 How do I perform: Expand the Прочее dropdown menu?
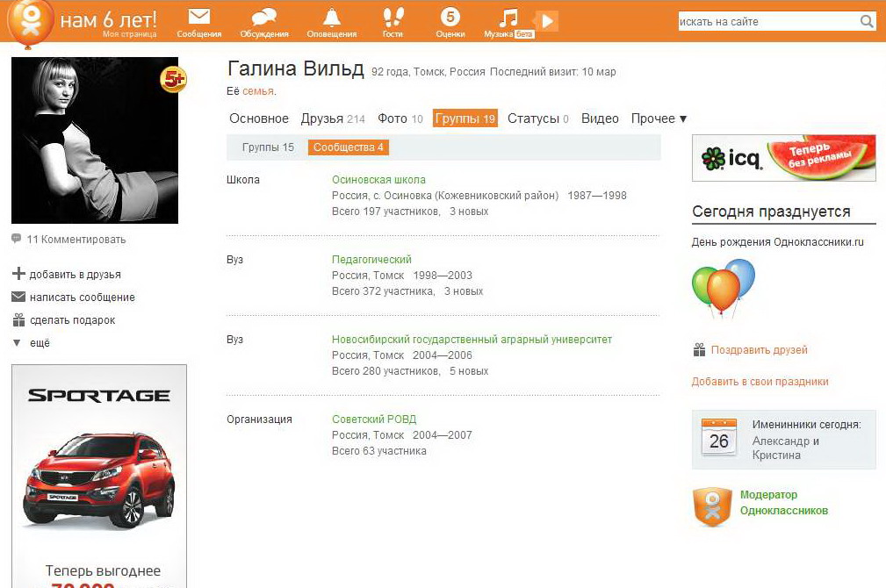point(659,118)
